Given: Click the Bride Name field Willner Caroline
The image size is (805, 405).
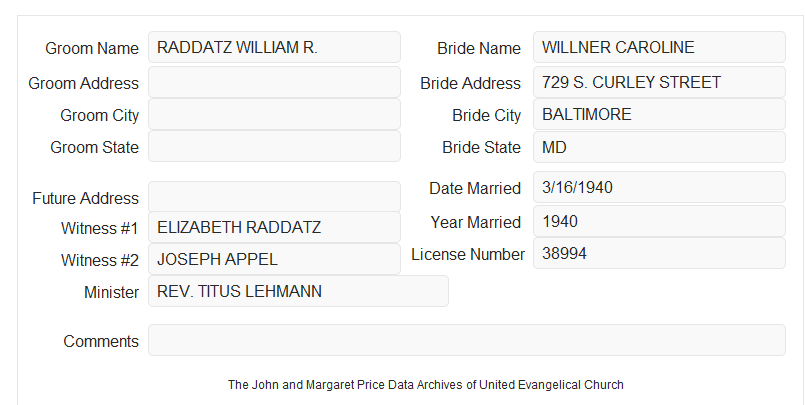Looking at the screenshot, I should click(x=659, y=47).
